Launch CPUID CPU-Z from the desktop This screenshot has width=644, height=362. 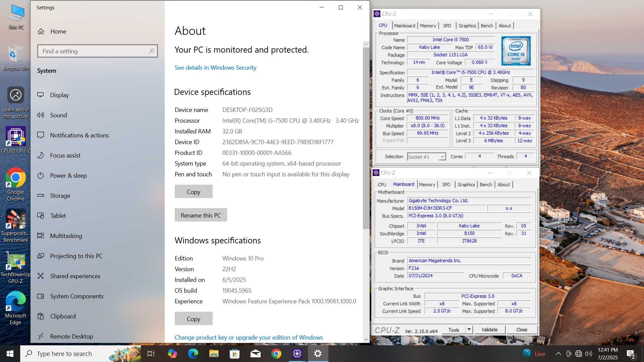15,140
